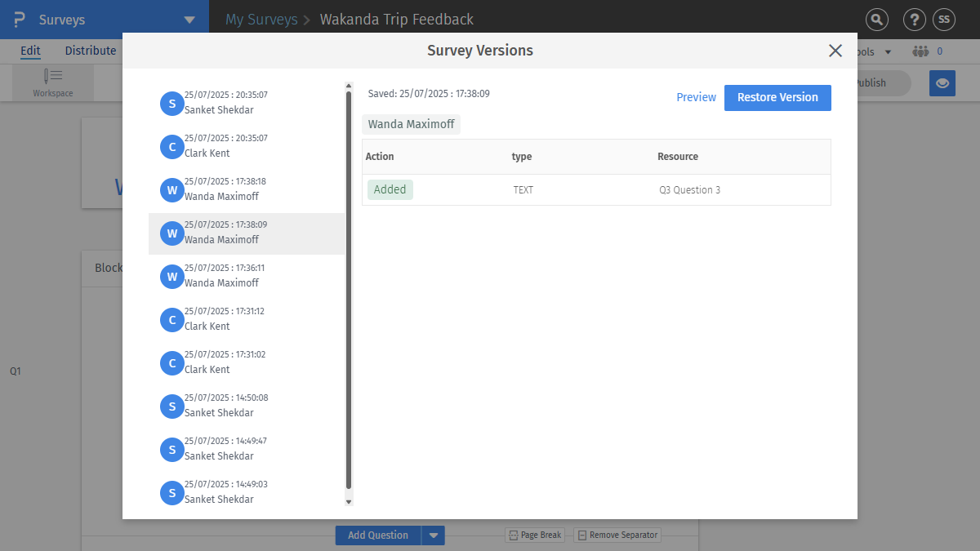This screenshot has width=980, height=551.
Task: Open the search magnifier icon in header
Action: coord(876,20)
